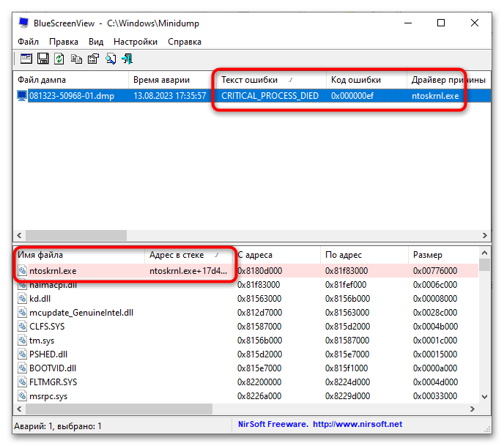This screenshot has height=446, width=504.
Task: Click lower pane vertical scrollbar down arrow
Action: click(484, 396)
